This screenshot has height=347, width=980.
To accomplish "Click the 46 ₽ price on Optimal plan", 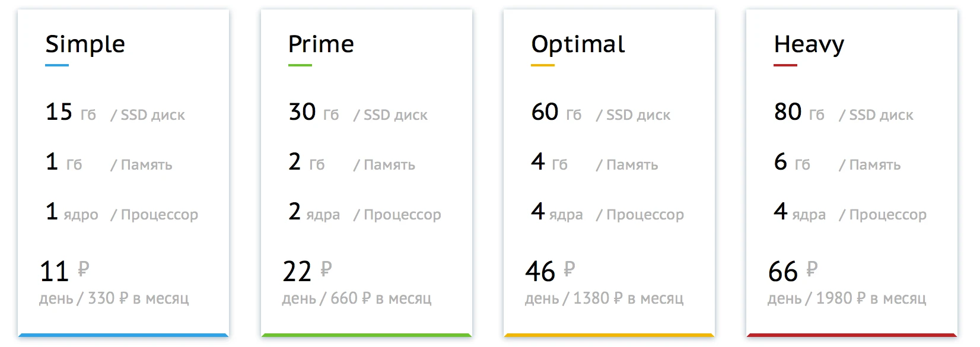I will (549, 270).
